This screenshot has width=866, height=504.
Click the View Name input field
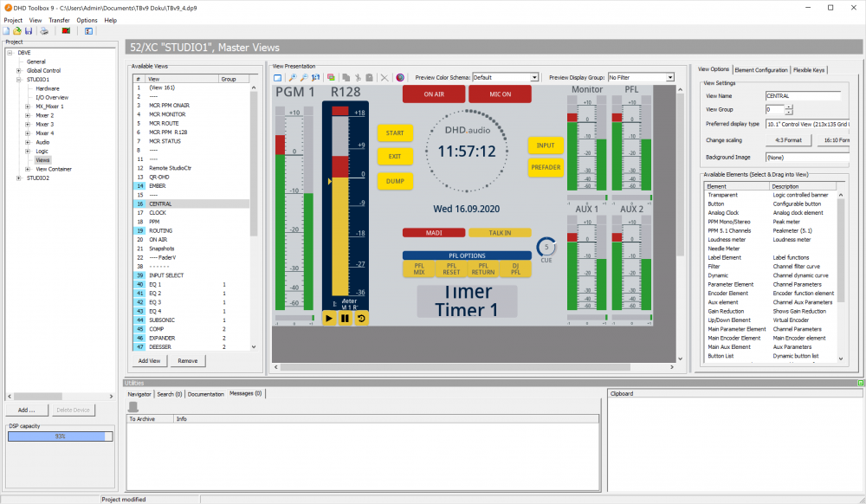click(803, 96)
